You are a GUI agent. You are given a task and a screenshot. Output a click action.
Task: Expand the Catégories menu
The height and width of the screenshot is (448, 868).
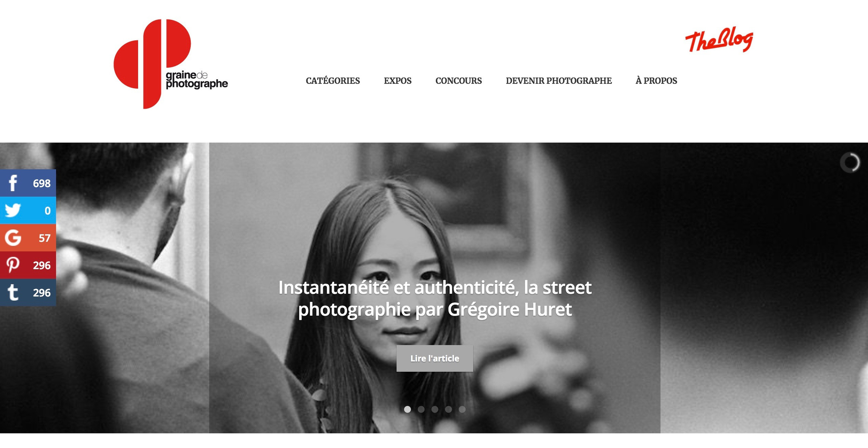tap(333, 81)
